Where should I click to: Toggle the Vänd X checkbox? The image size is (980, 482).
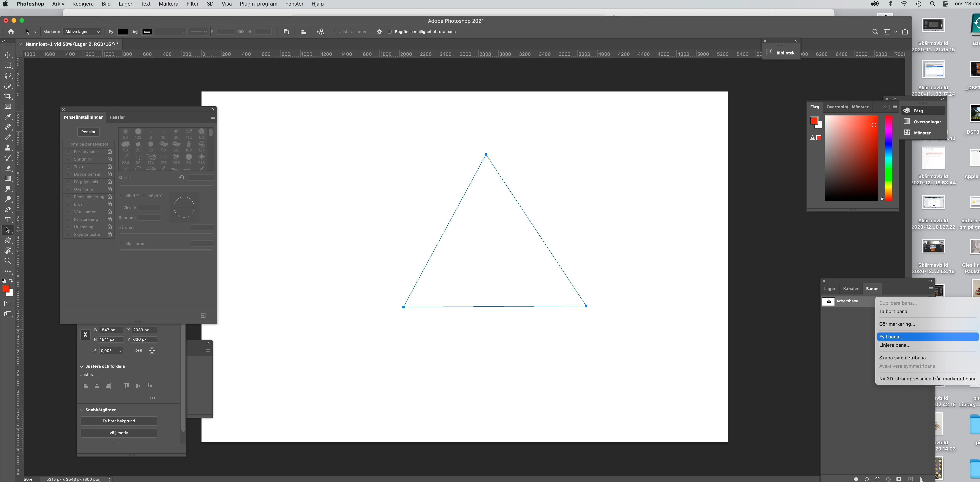(121, 196)
